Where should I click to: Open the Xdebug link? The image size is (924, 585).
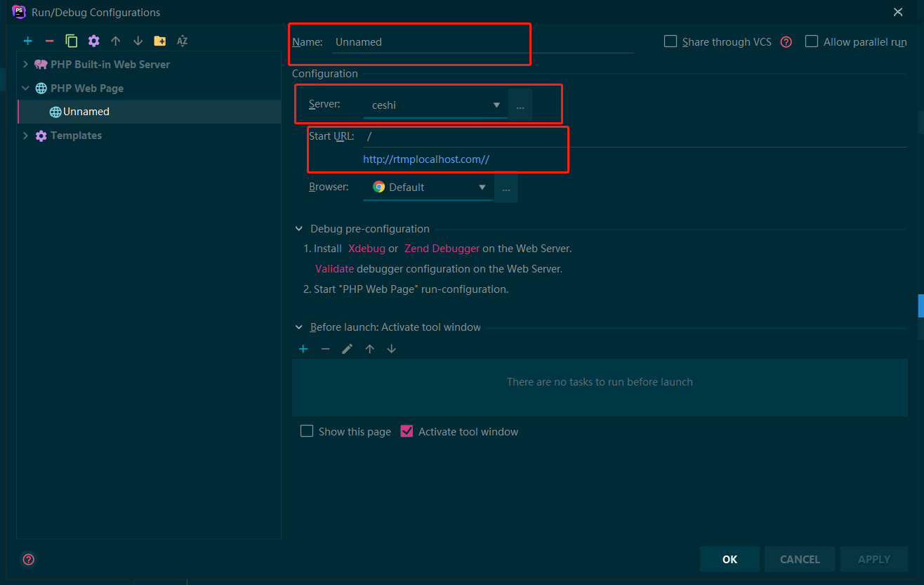[x=367, y=249]
